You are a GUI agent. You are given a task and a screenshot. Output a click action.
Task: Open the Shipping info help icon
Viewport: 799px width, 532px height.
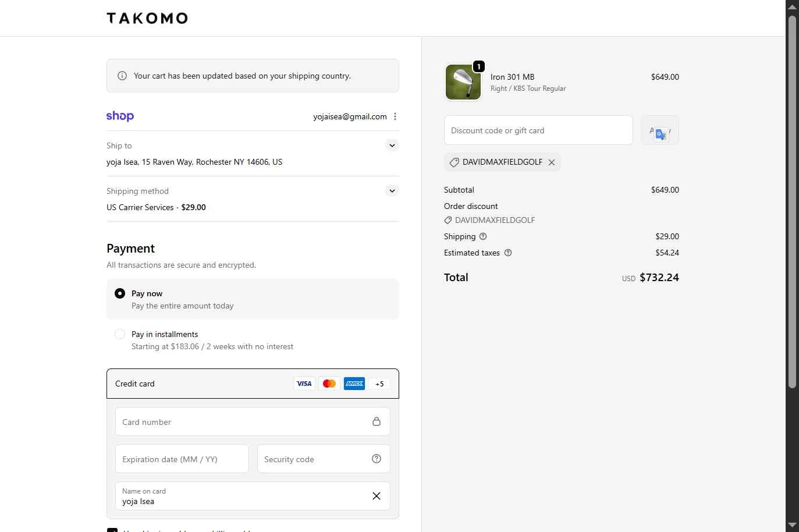[483, 236]
